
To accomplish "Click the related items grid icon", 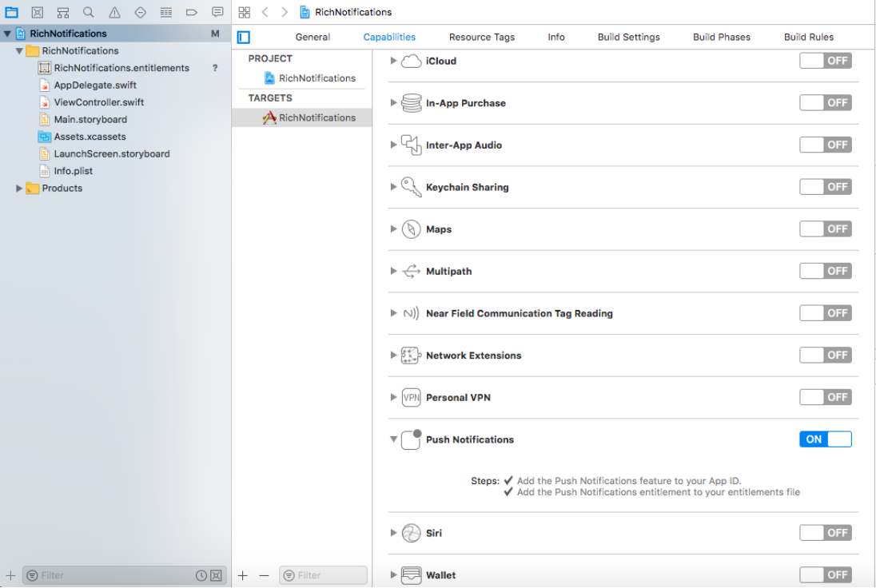I will point(243,11).
